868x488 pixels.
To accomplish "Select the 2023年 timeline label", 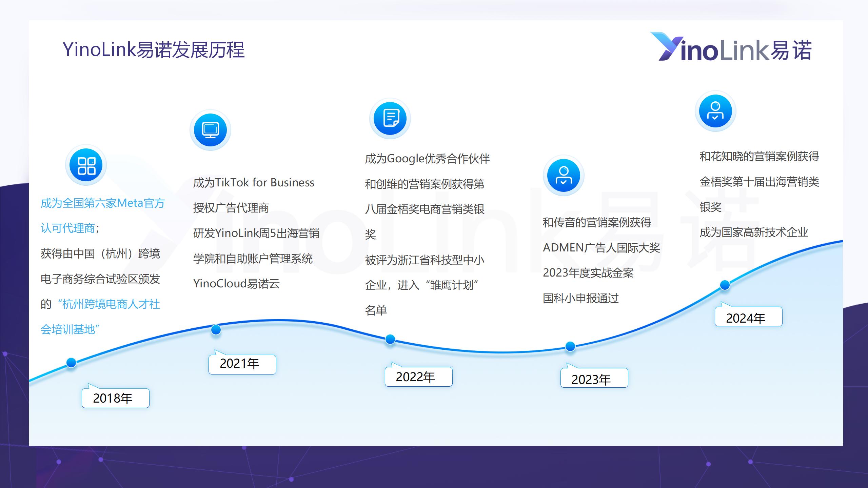I will click(x=594, y=378).
